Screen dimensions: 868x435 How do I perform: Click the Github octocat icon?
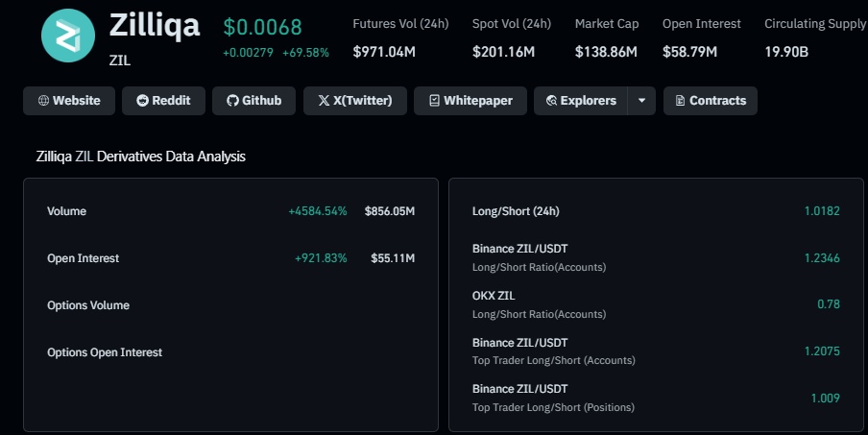tap(231, 101)
